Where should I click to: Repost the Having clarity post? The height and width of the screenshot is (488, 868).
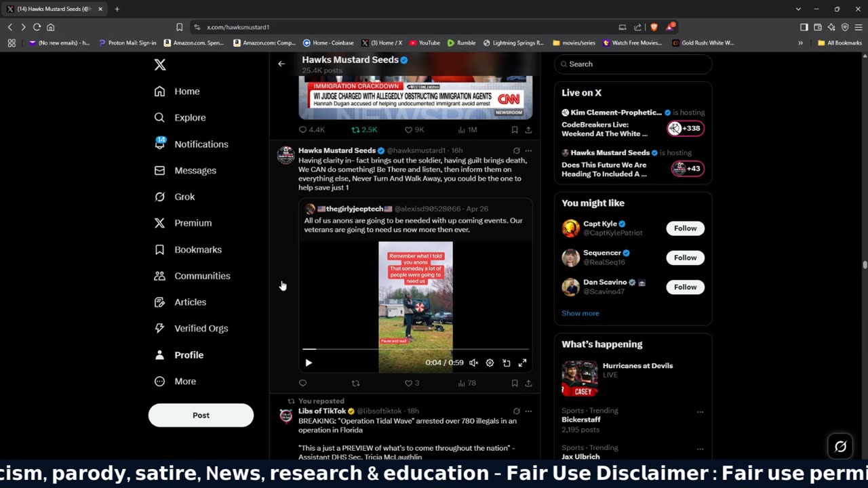coord(355,383)
